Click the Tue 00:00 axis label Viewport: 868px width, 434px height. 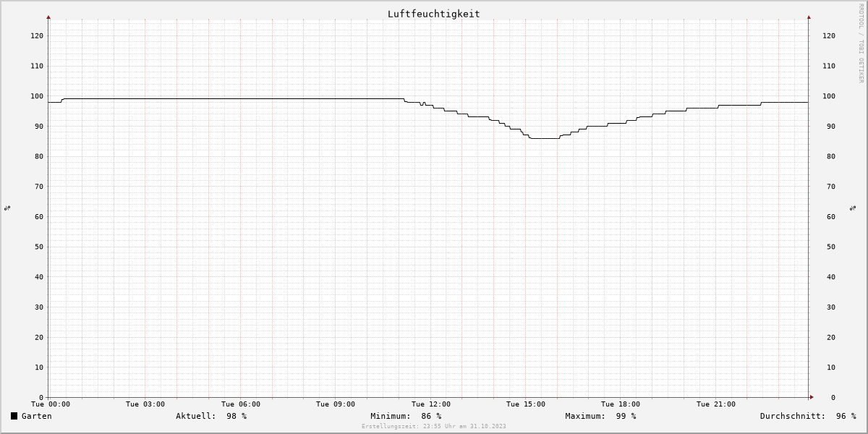[51, 404]
